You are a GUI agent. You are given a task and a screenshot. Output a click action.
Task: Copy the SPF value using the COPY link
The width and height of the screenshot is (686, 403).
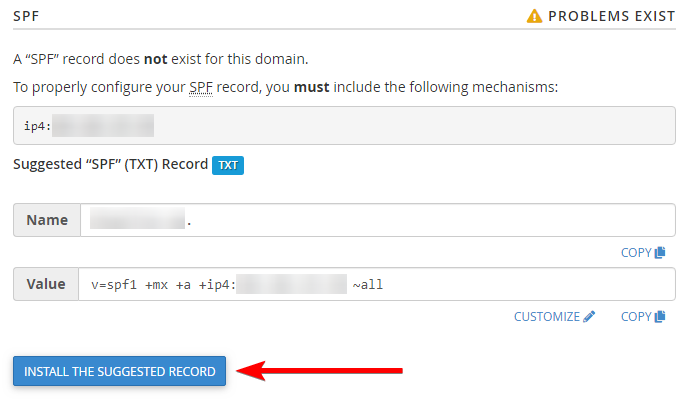(x=643, y=316)
